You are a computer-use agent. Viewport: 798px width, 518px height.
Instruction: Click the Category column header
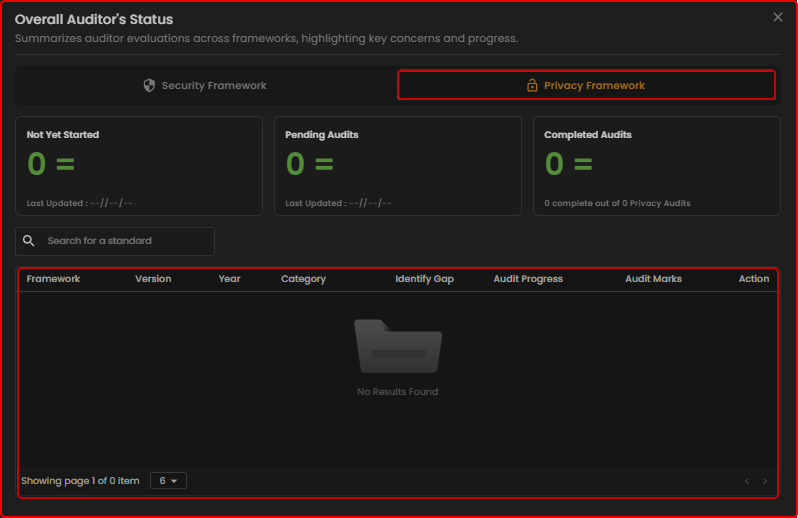(303, 279)
